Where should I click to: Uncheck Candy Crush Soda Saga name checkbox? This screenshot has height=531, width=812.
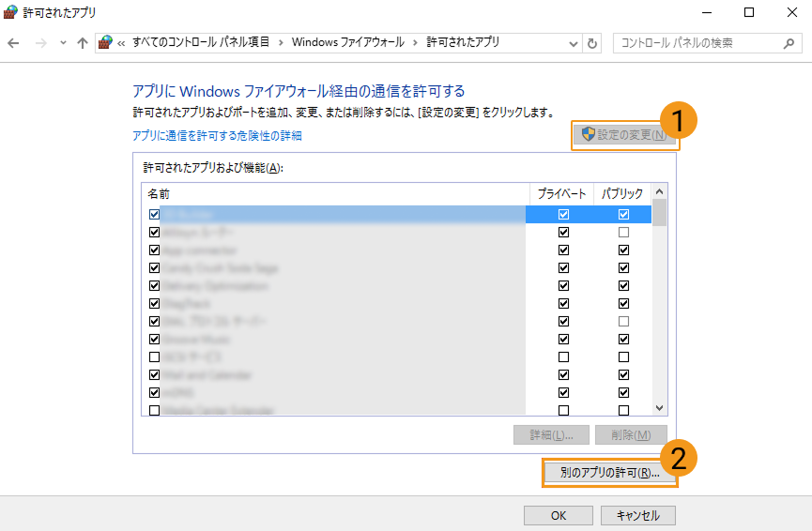click(154, 268)
